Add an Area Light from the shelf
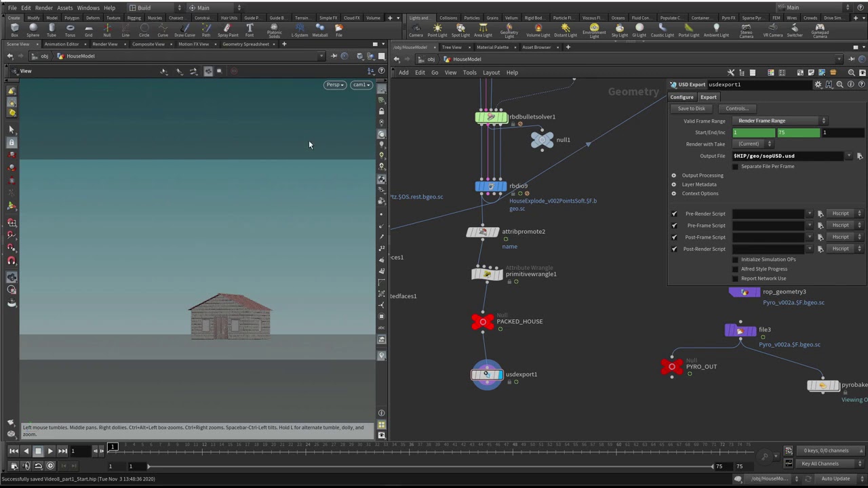 click(483, 30)
